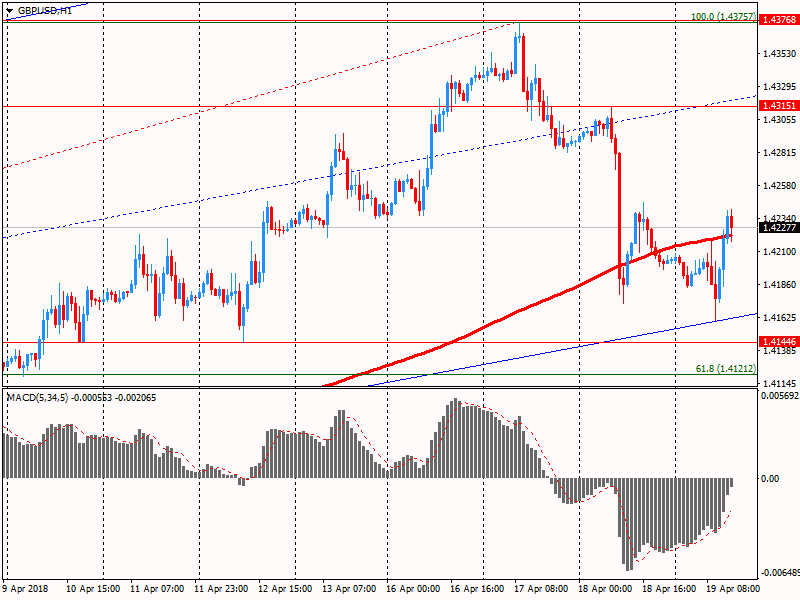This screenshot has height=600, width=800.
Task: Click MACD scale value 0.005692
Action: pyautogui.click(x=780, y=395)
